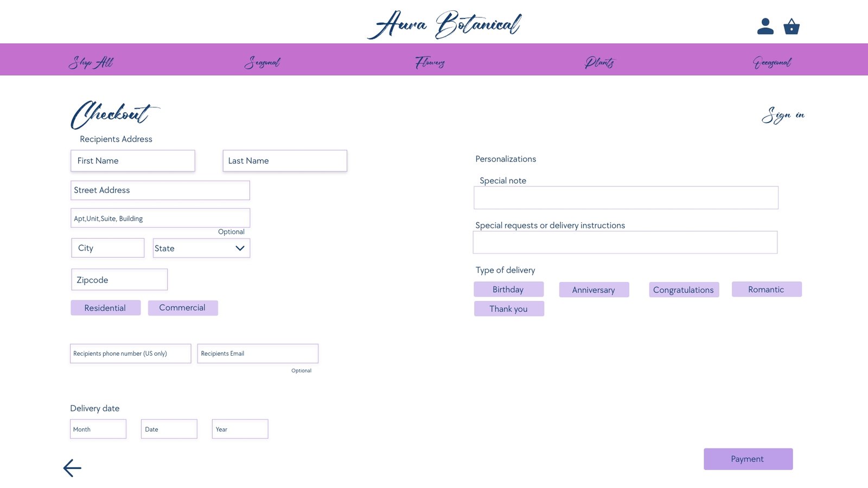Expand the State dropdown chevron

[x=240, y=248]
